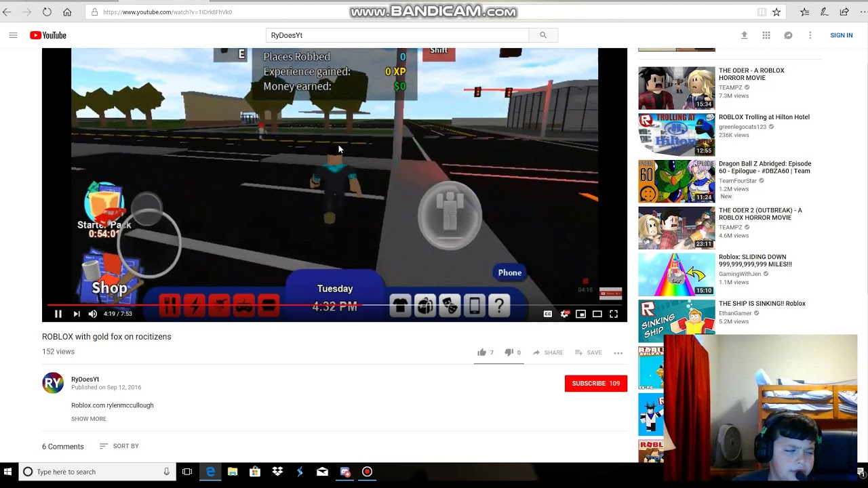Screen dimensions: 868x488
Task: Click the EthanGamer channel name
Action: (x=735, y=313)
